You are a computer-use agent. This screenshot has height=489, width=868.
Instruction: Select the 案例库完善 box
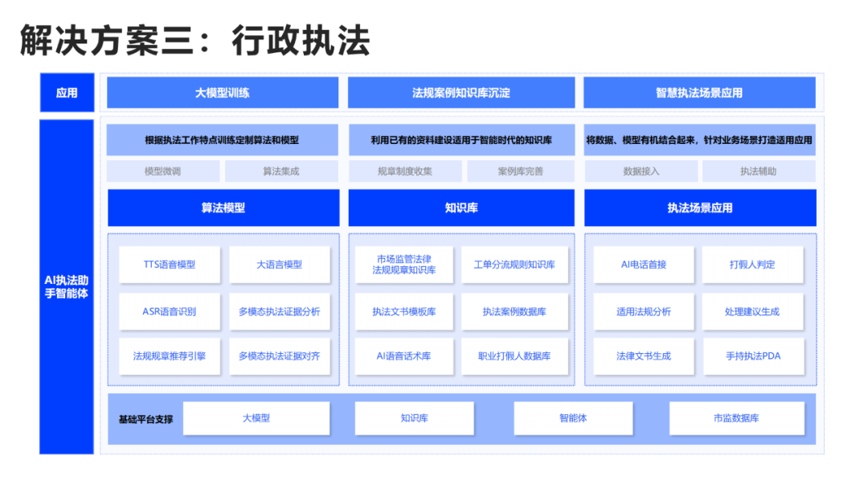[520, 171]
